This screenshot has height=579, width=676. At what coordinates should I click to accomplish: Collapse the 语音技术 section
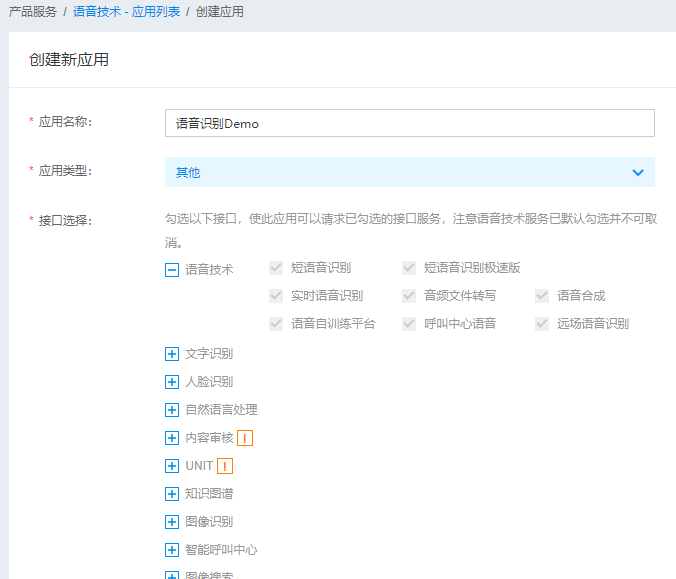[172, 270]
